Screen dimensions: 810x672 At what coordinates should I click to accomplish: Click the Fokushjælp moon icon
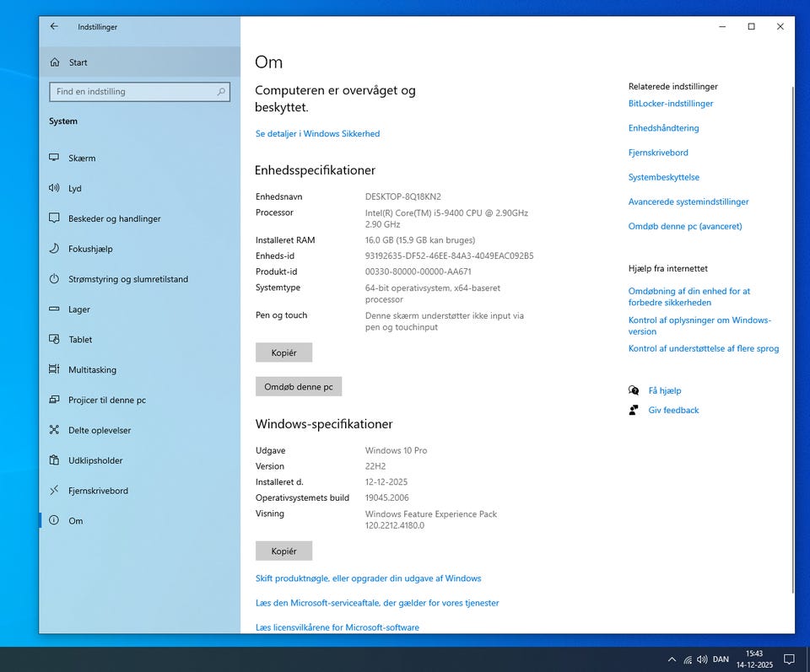(54, 248)
